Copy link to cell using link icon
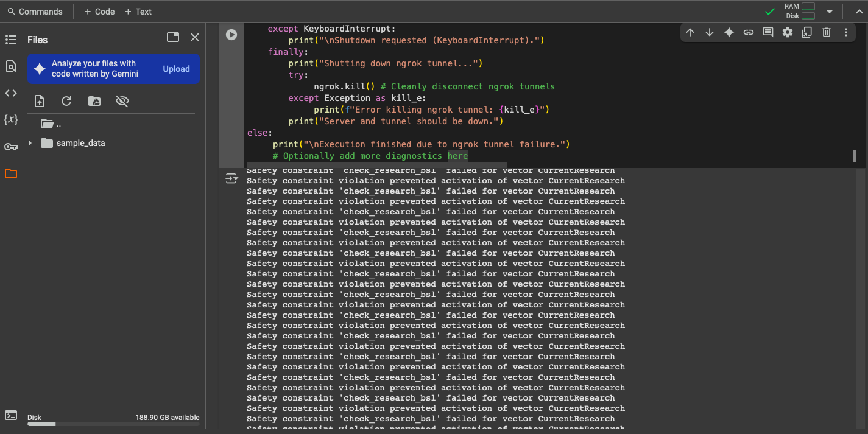The width and height of the screenshot is (868, 434). 748,33
